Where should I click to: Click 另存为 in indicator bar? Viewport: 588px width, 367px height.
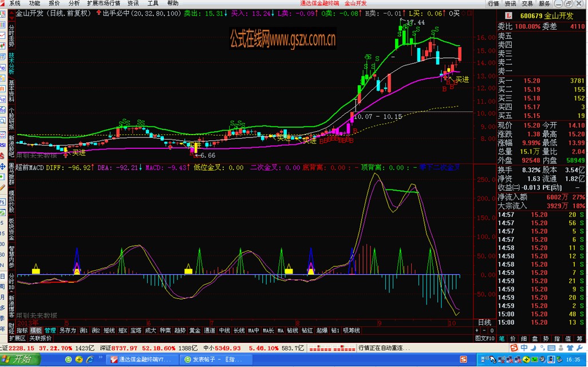tap(68, 330)
